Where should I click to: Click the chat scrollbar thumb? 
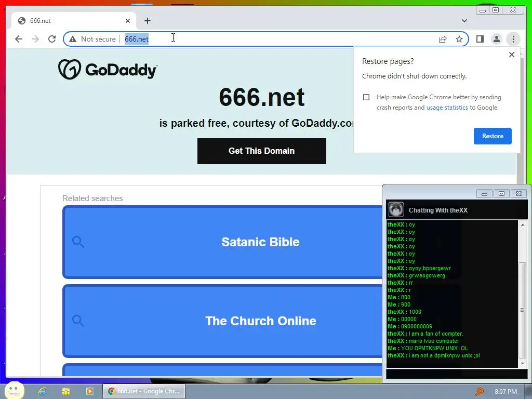[x=522, y=310]
